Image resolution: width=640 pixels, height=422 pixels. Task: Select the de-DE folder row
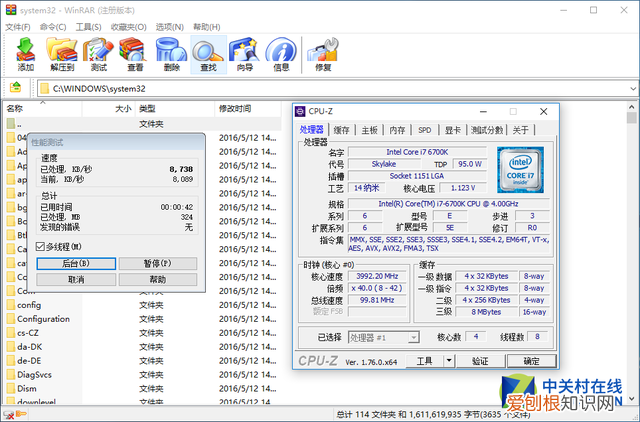pos(142,361)
